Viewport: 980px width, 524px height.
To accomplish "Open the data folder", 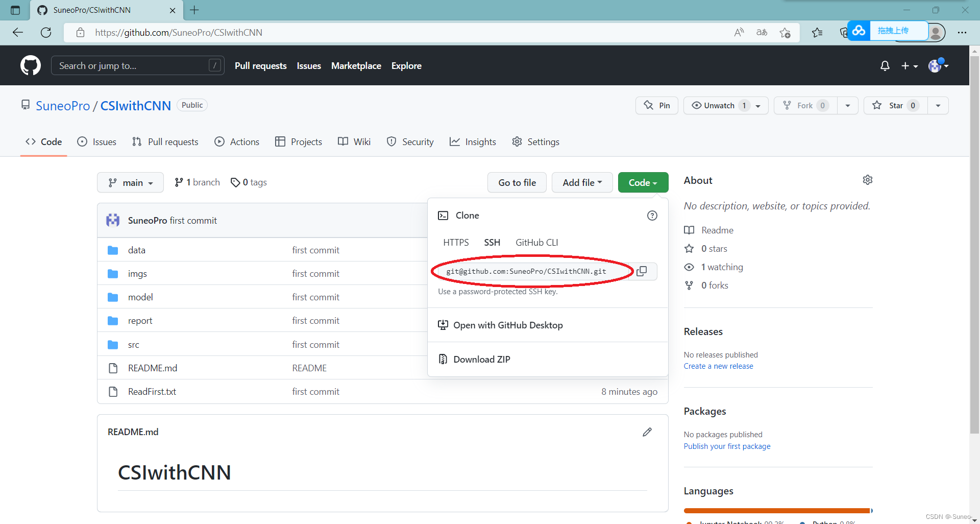I will (136, 250).
